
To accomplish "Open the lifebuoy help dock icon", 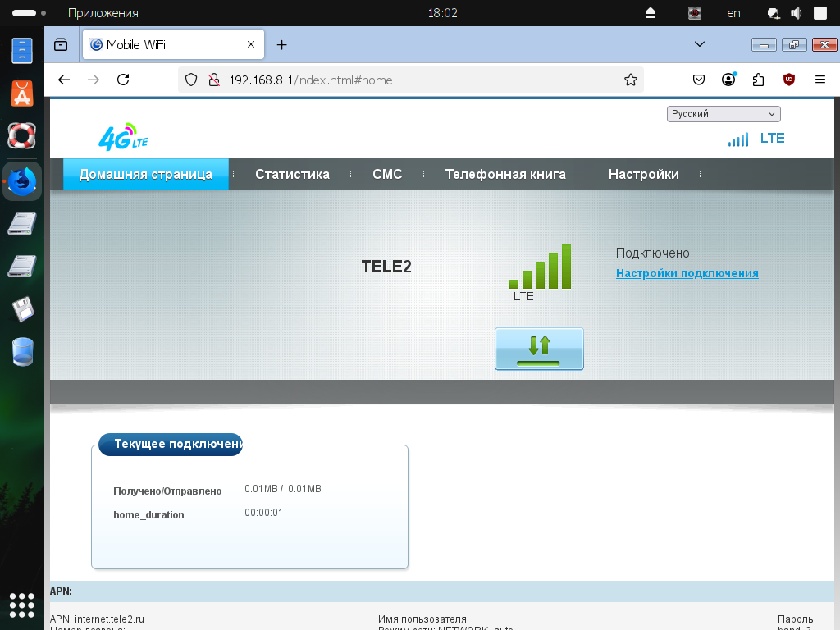I will [22, 135].
